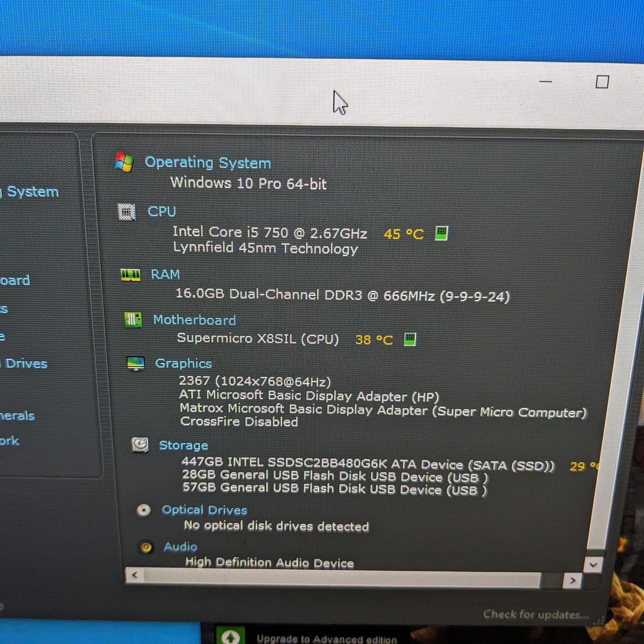Select Network in the left sidebar
The width and height of the screenshot is (644, 644).
pos(9,441)
